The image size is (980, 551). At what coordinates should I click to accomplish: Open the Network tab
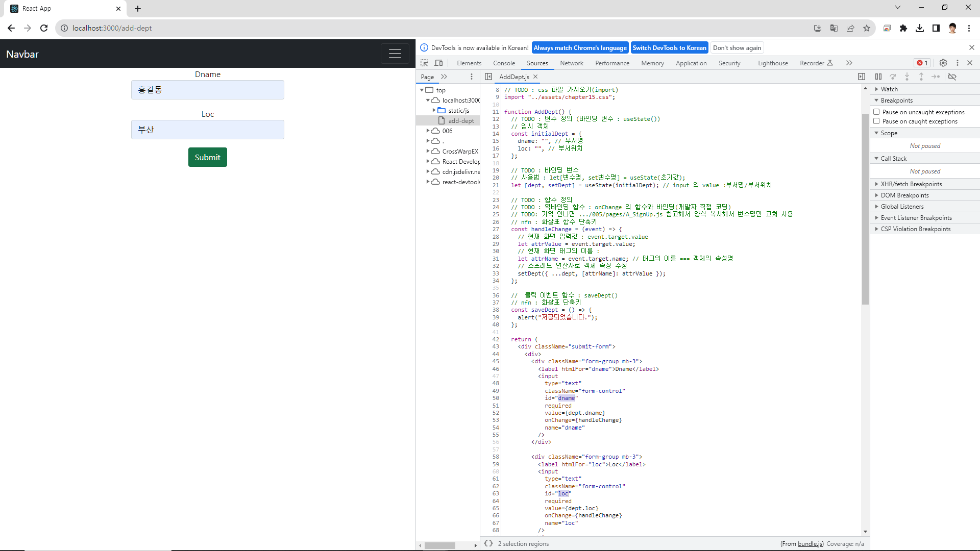pos(571,63)
